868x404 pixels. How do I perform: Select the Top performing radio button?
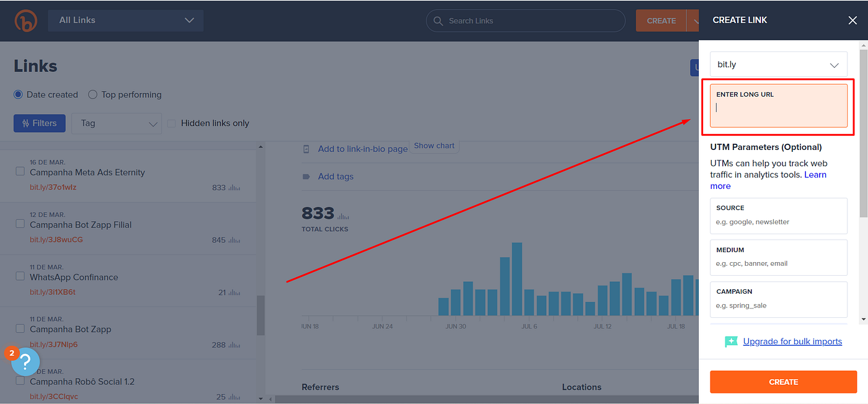[92, 94]
